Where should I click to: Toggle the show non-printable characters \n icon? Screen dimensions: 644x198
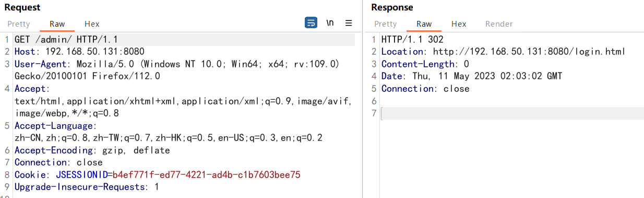tap(330, 23)
